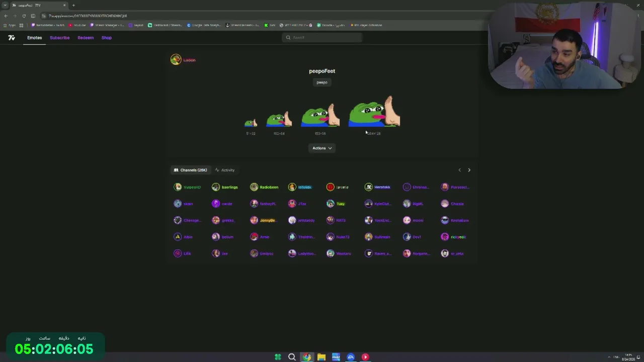Click the cwide channel avatar
Screen dimensions: 644x362
[x=216, y=204]
